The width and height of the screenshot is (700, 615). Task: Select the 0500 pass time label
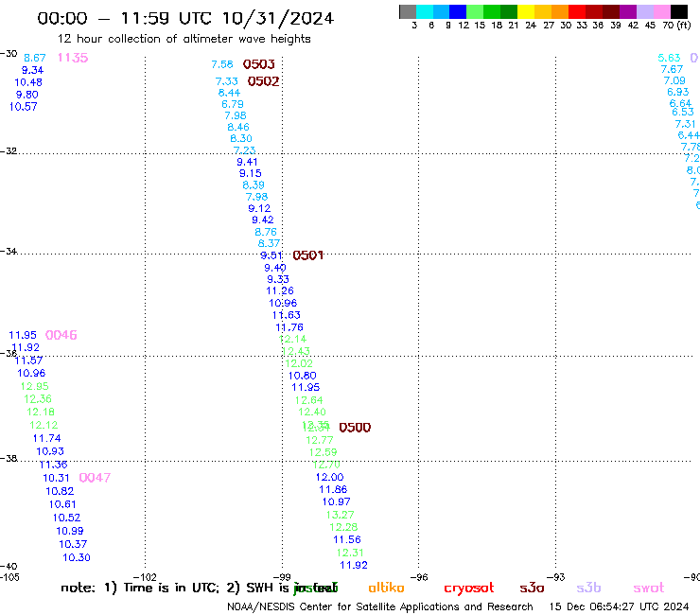pyautogui.click(x=355, y=428)
